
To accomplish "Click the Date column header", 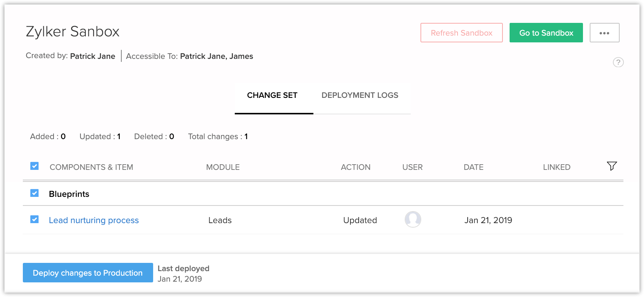I will tap(473, 167).
